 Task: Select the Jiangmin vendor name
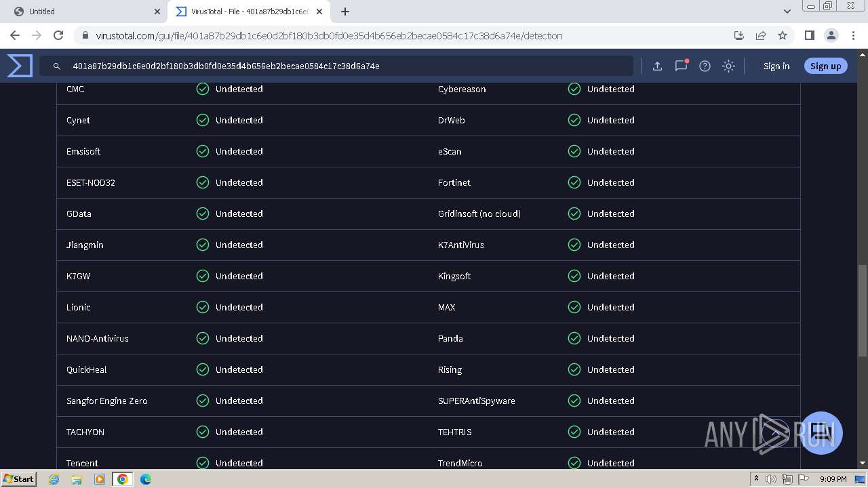pos(85,245)
